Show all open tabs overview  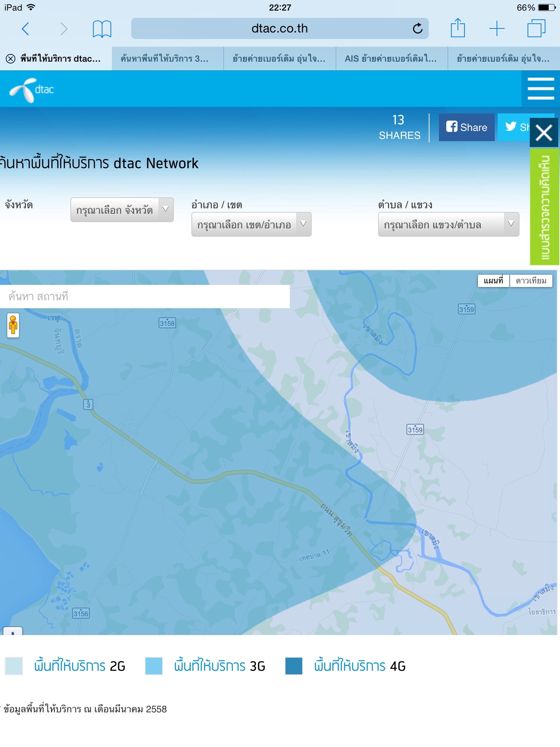point(536,28)
